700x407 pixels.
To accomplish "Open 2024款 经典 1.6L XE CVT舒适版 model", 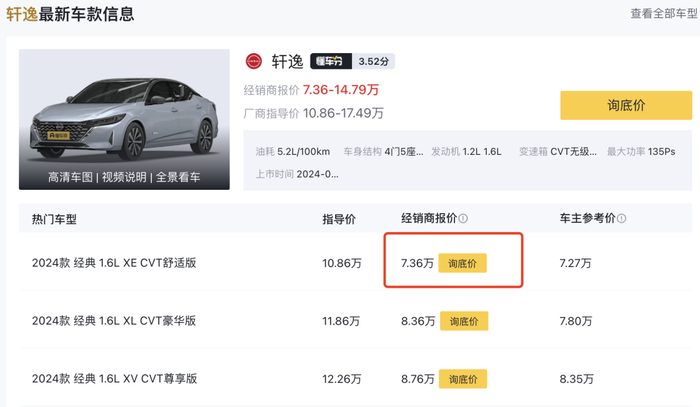I will tap(114, 263).
